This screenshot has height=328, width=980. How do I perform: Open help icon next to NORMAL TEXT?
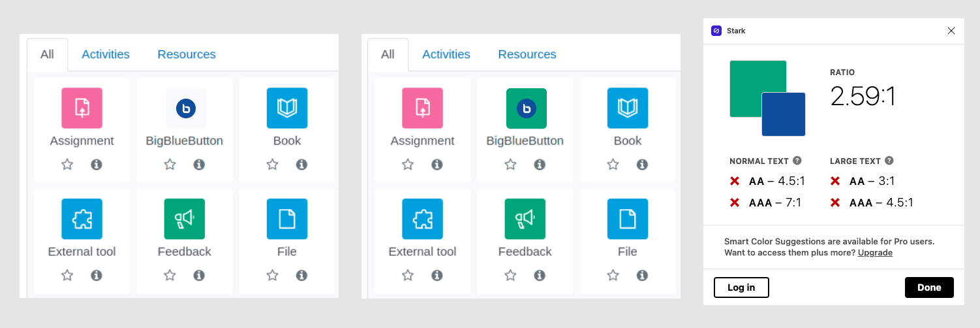click(x=797, y=161)
